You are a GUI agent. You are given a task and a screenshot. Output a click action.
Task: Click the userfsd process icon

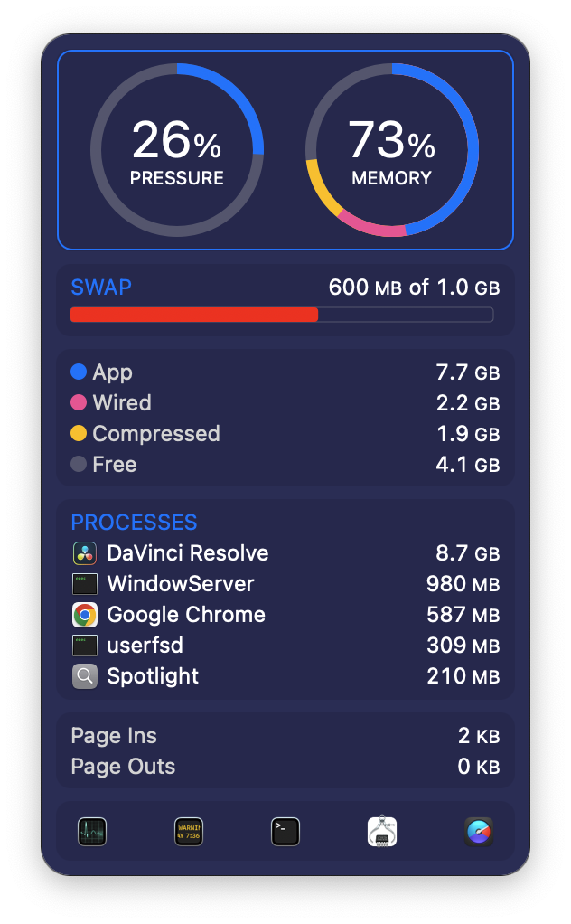85,646
